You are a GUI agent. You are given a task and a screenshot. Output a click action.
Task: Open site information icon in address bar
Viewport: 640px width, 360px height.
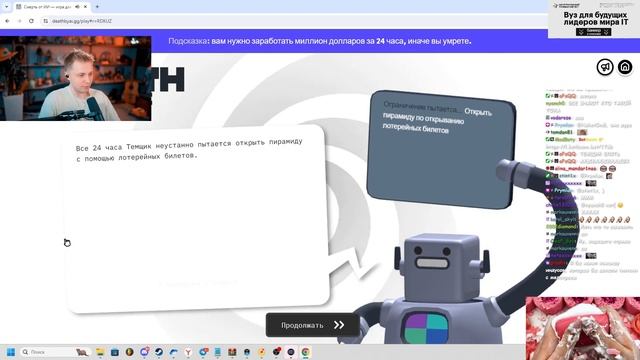tap(46, 21)
